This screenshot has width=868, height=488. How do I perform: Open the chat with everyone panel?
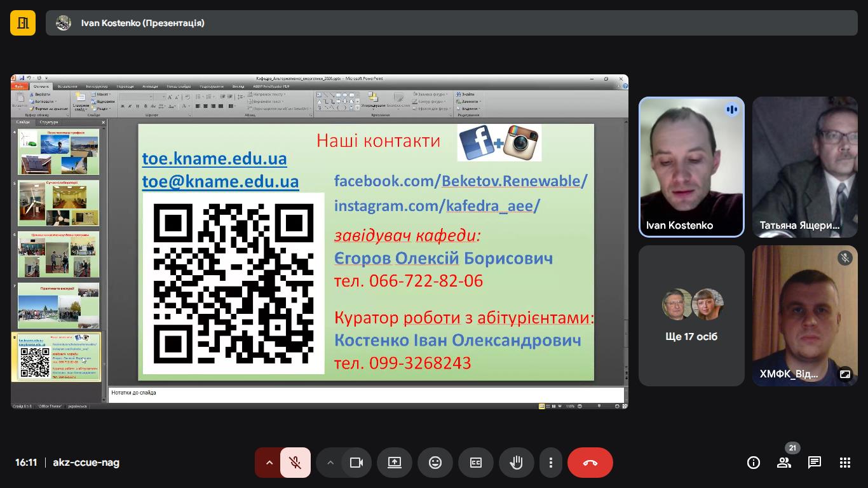815,463
